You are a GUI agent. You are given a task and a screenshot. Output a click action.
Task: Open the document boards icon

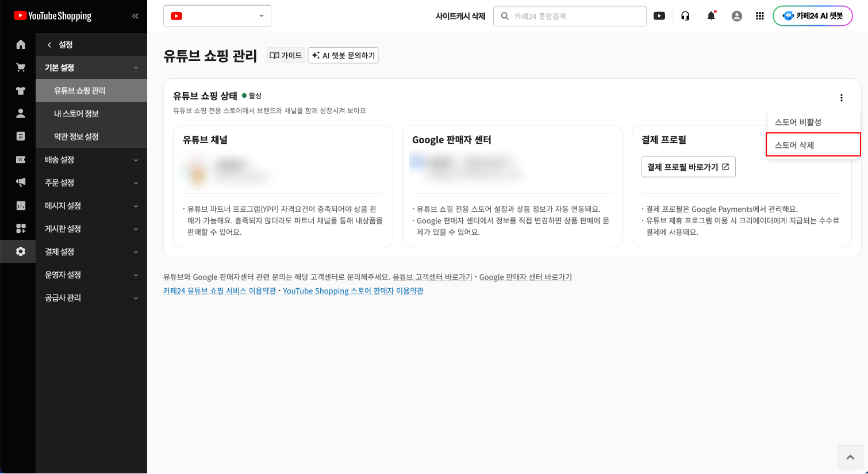click(21, 136)
